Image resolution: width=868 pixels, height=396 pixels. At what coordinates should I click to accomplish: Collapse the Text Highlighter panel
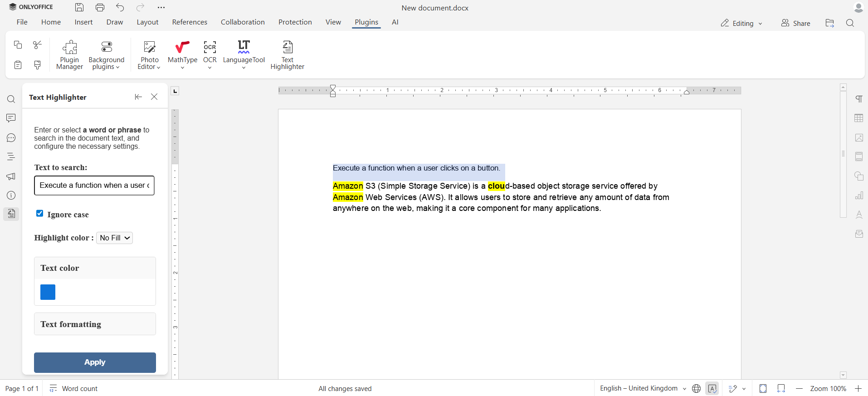(x=138, y=97)
